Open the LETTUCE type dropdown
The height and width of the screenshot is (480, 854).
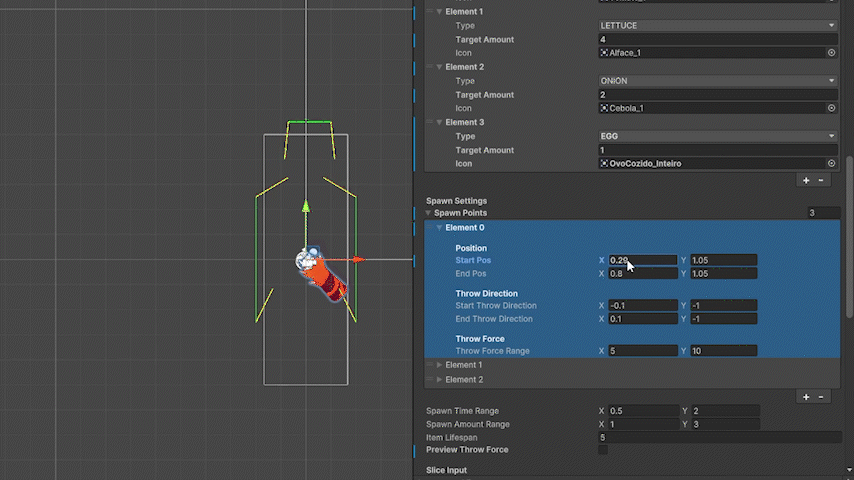click(717, 25)
